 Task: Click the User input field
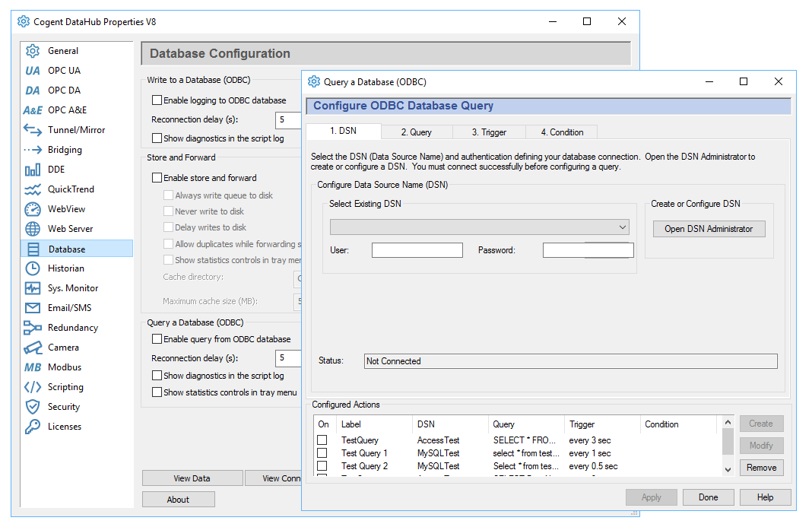pos(417,250)
